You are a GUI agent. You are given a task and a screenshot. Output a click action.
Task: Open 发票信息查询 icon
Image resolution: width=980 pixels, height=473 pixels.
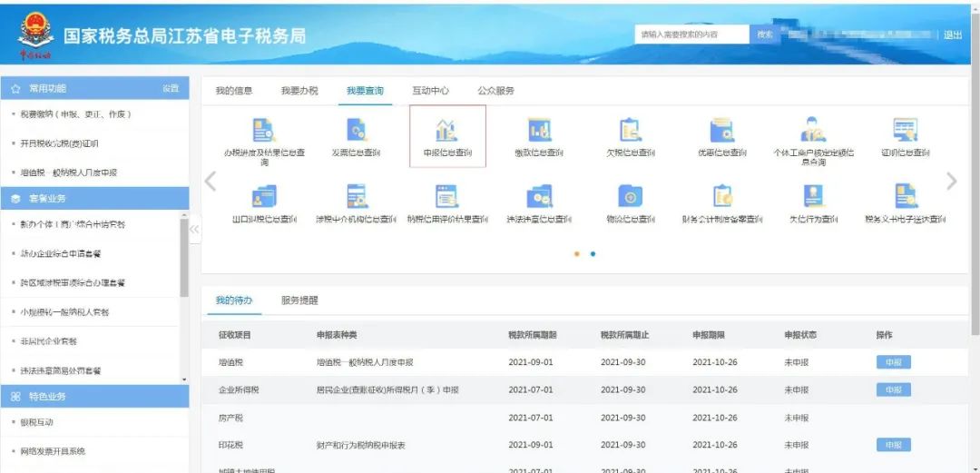pyautogui.click(x=357, y=130)
